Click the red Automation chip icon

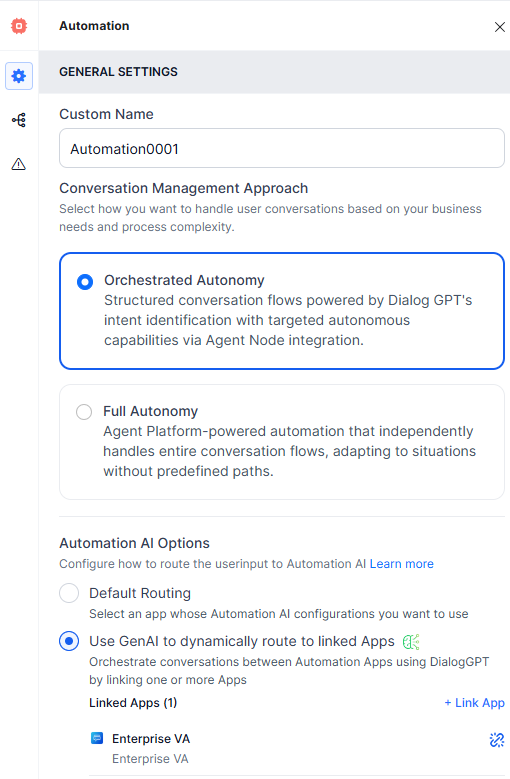pos(19,26)
